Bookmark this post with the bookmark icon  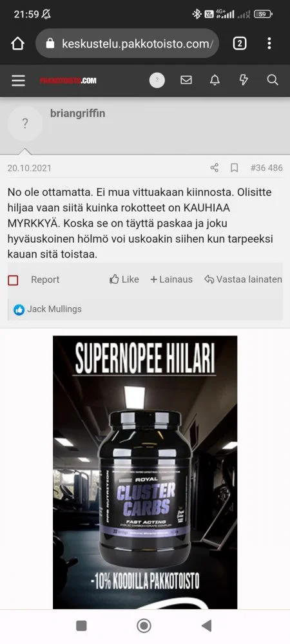234,168
